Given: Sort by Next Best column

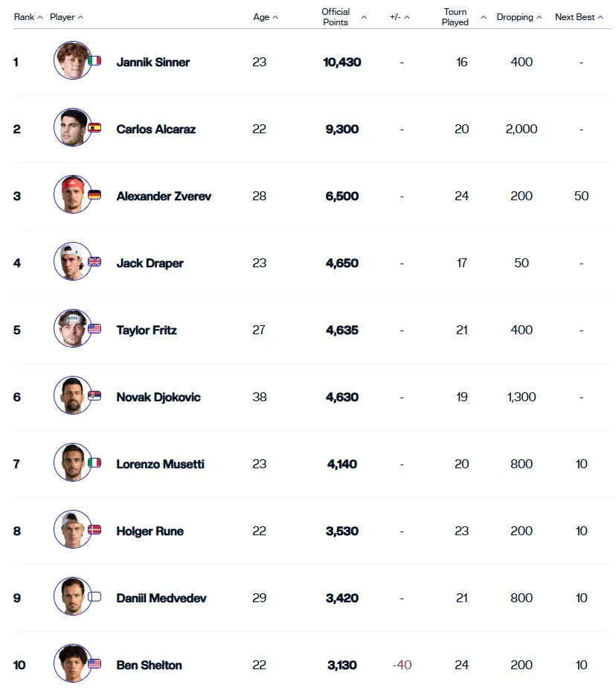Looking at the screenshot, I should click(578, 17).
